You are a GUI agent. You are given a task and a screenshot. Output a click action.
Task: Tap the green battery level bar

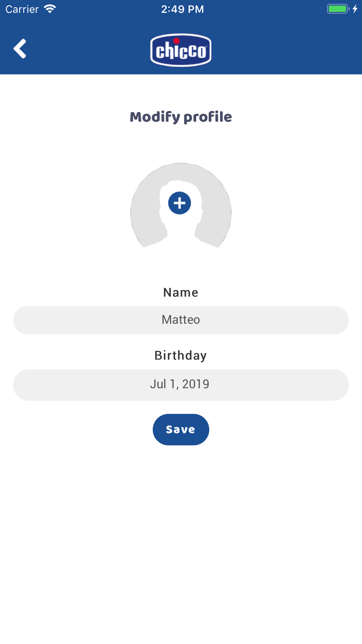pos(337,9)
